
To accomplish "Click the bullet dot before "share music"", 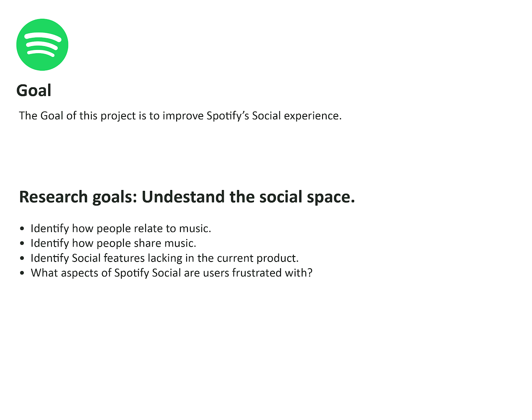I will 22,243.
